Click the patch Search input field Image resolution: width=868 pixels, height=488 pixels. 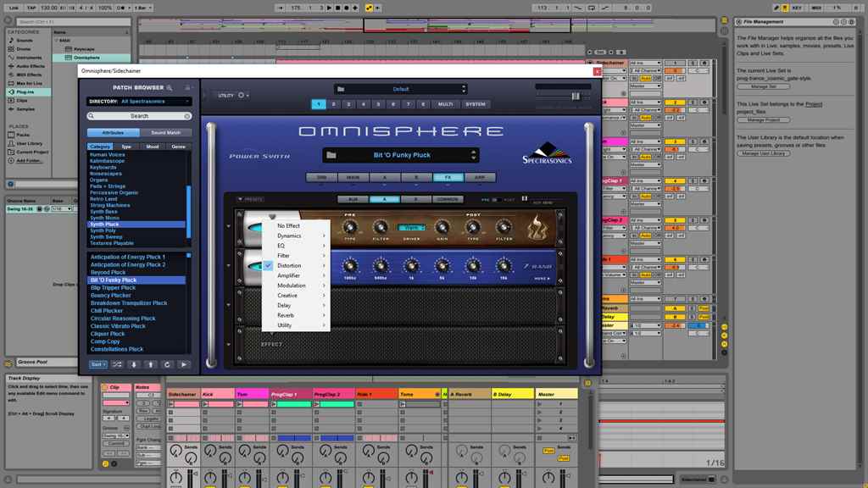pos(139,116)
